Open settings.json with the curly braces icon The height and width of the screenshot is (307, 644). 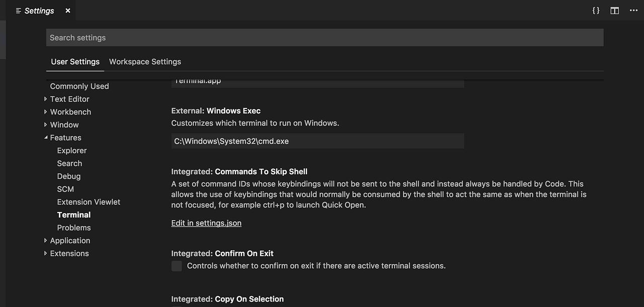[x=596, y=10]
